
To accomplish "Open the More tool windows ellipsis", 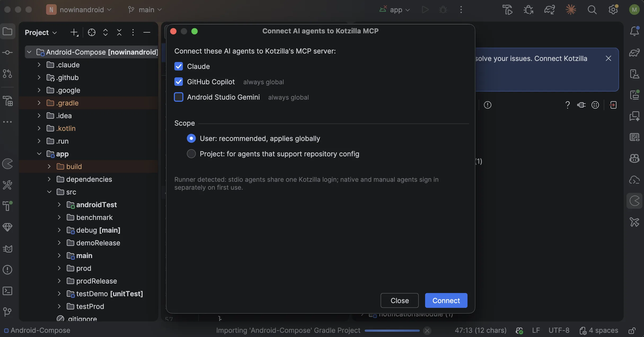I will (x=7, y=122).
